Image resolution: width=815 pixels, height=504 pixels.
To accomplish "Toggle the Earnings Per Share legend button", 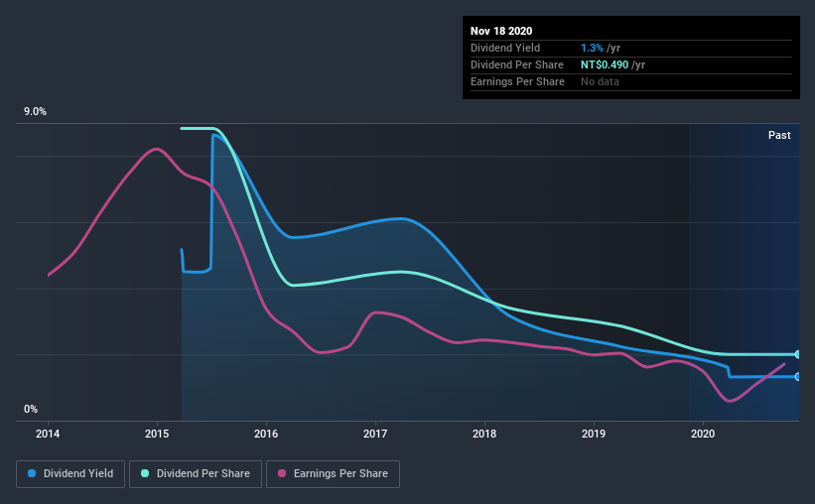I will [x=333, y=474].
